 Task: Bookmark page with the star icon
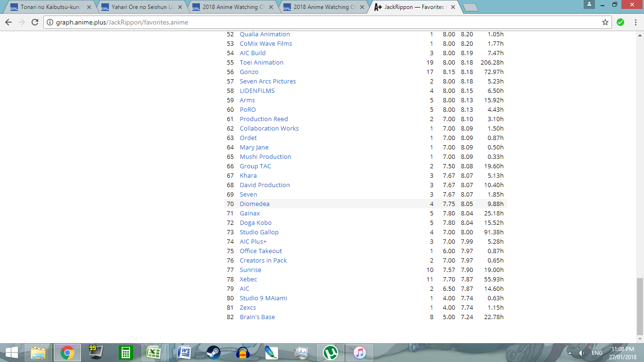605,22
